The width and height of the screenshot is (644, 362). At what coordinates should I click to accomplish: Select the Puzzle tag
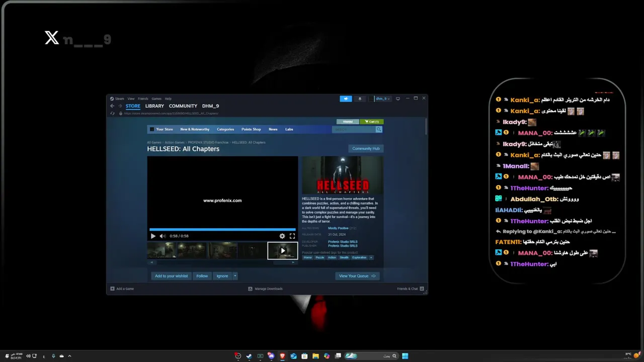pos(320,257)
